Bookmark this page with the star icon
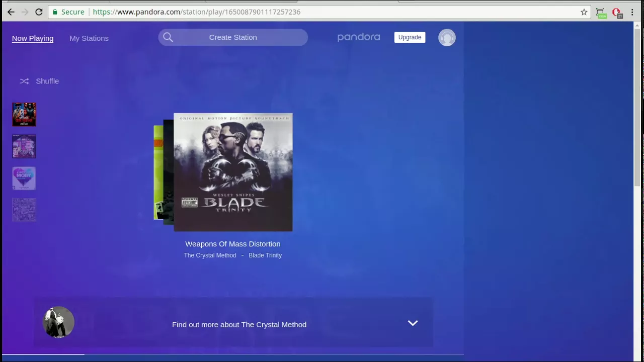The height and width of the screenshot is (362, 644). pos(584,12)
